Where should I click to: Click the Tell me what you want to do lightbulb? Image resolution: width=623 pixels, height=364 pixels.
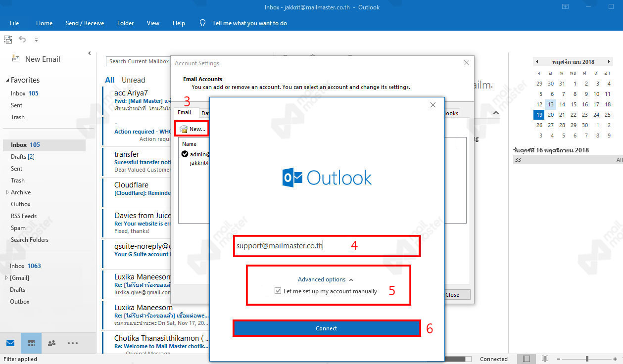[x=202, y=23]
